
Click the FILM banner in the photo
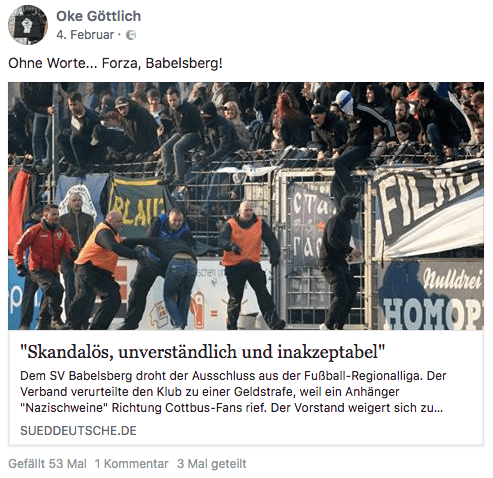coord(430,203)
